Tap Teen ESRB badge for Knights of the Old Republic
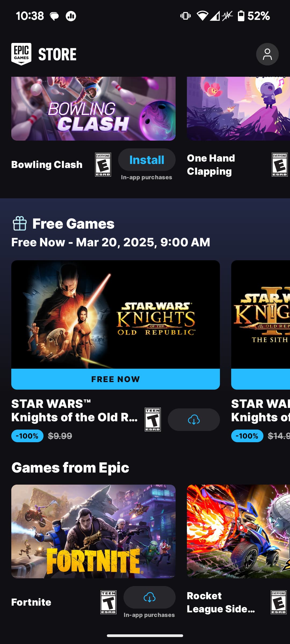Image resolution: width=290 pixels, height=644 pixels. pos(153,419)
